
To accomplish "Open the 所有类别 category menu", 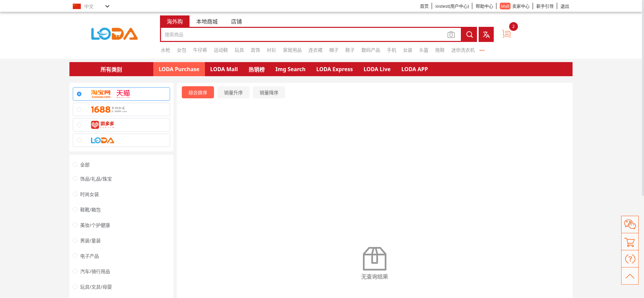I will (x=111, y=69).
